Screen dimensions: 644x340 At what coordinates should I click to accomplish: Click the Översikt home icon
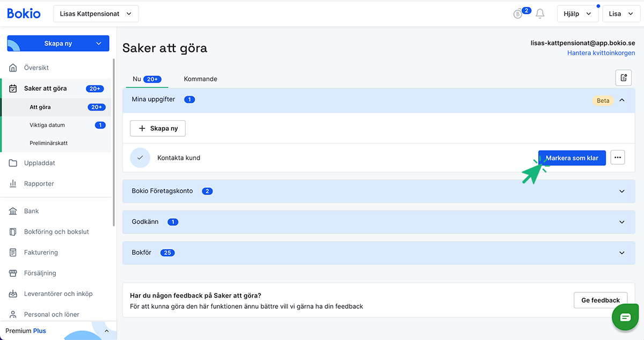pos(13,68)
